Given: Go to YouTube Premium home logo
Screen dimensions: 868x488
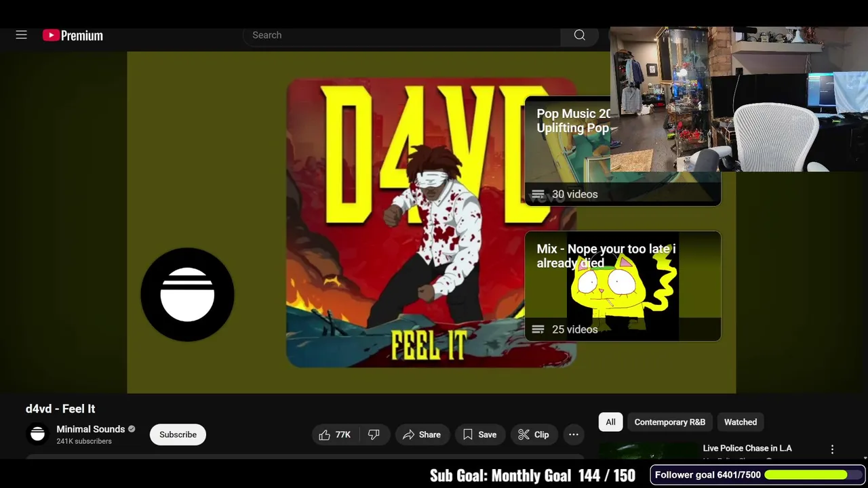Looking at the screenshot, I should click(73, 35).
